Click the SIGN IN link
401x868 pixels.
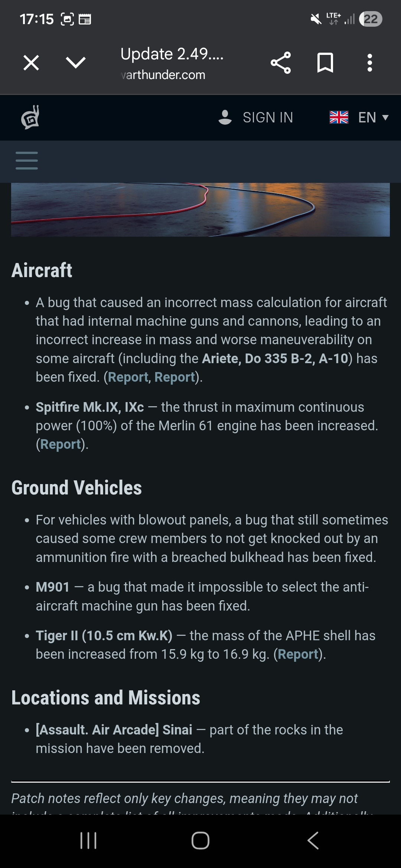point(268,118)
